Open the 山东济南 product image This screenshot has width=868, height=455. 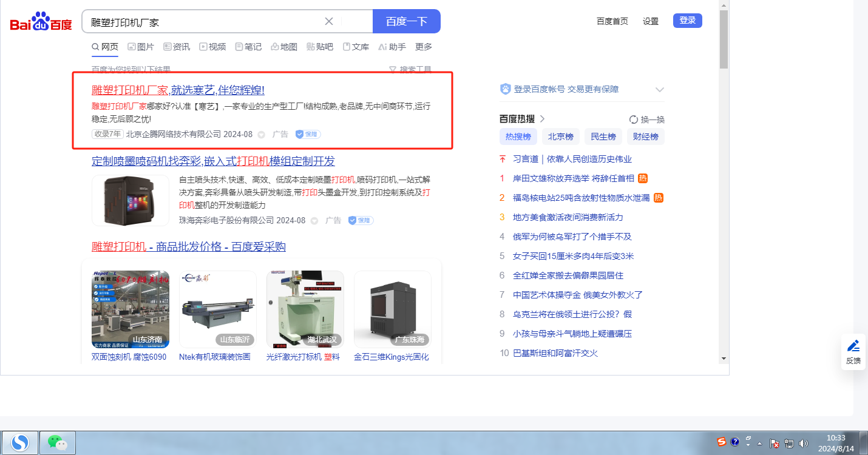pos(131,309)
